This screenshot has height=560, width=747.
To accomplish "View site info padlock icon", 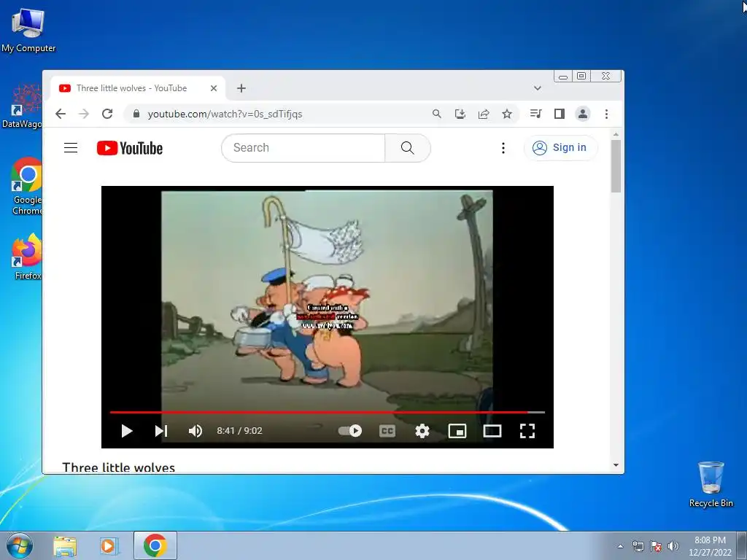I will click(x=136, y=114).
